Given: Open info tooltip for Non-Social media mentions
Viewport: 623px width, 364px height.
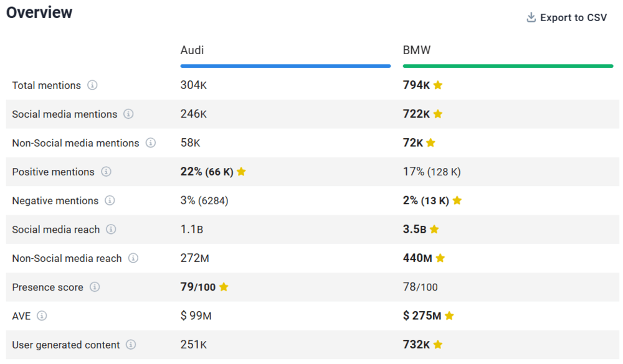Looking at the screenshot, I should (151, 142).
